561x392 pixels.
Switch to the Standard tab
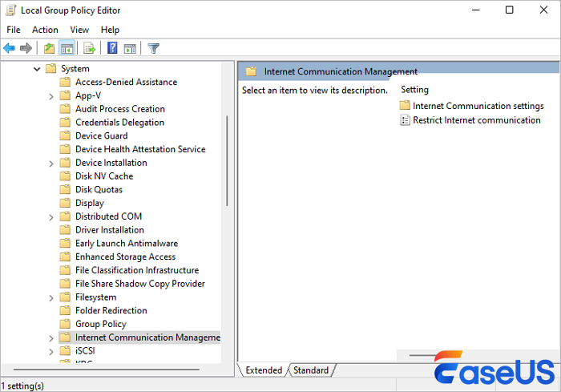(x=311, y=370)
